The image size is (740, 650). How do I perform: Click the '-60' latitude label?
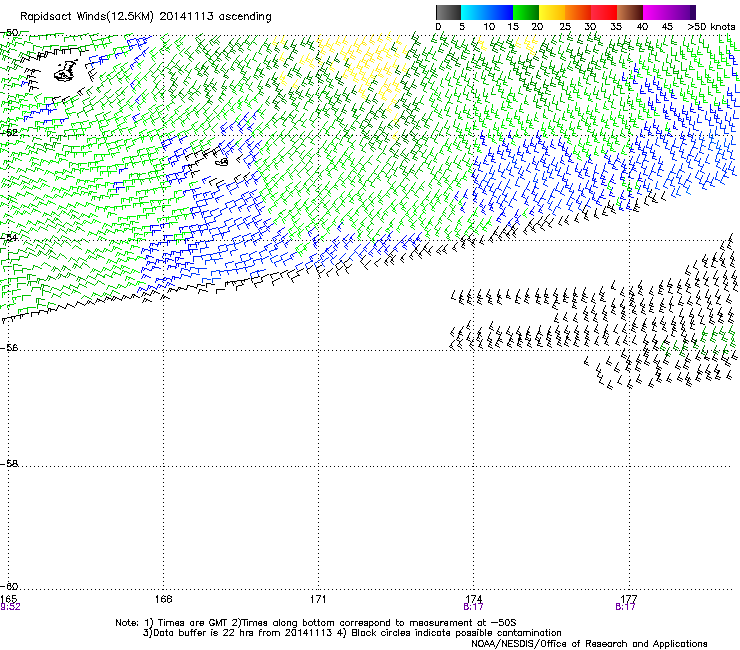[x=9, y=586]
